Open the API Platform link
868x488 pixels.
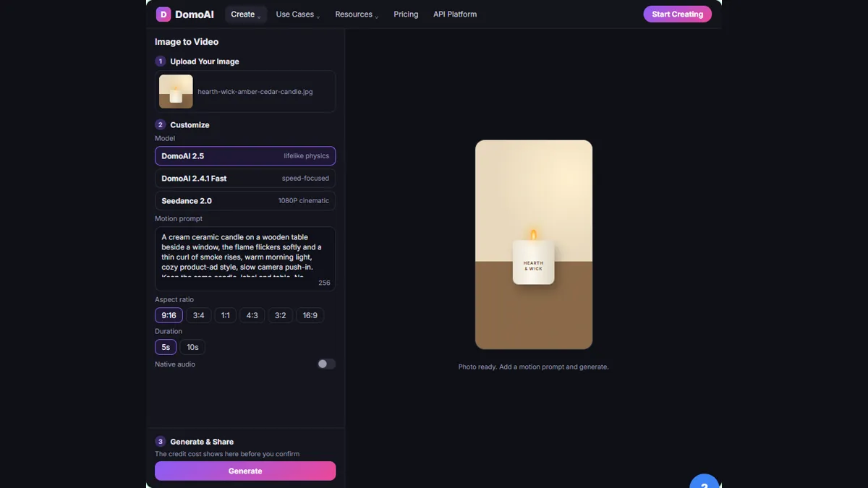(455, 14)
